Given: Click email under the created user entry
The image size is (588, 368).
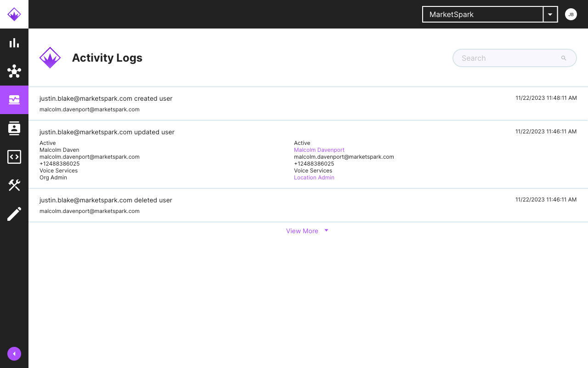Looking at the screenshot, I should click(x=90, y=109).
